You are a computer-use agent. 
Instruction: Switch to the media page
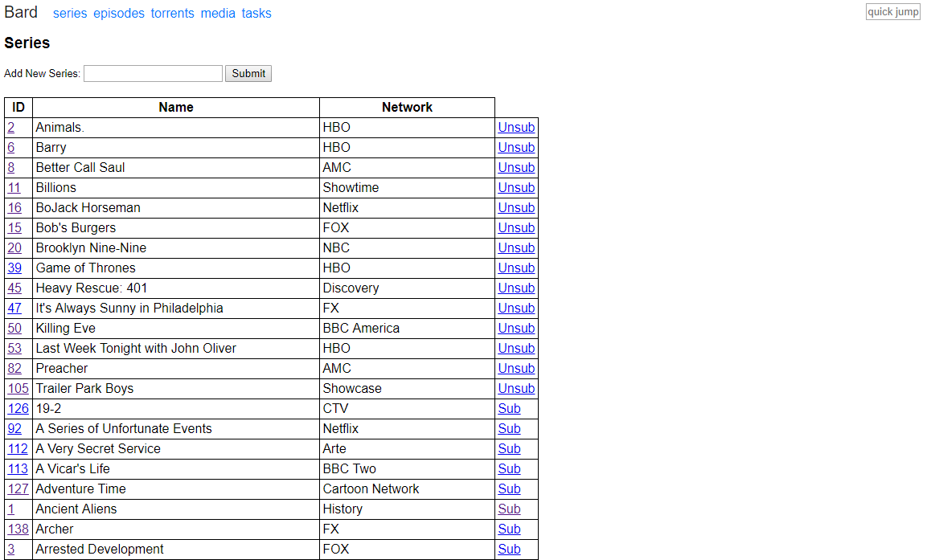[x=218, y=13]
